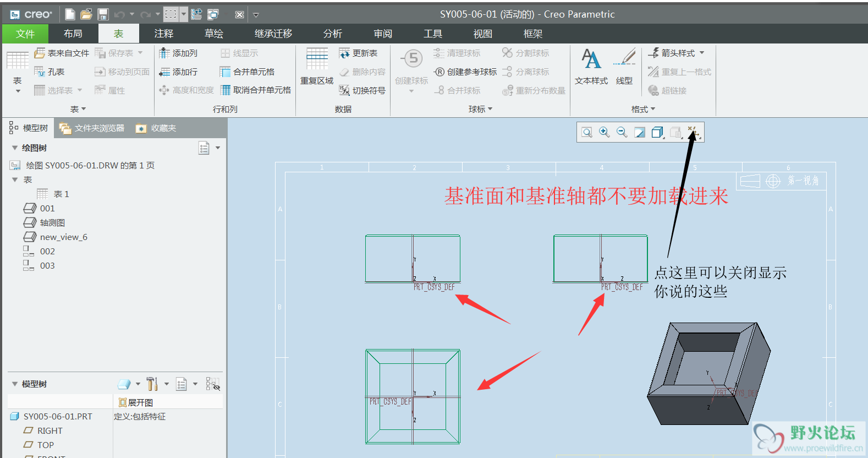Click 创建参考球标 button
This screenshot has width=868, height=458.
pos(465,72)
